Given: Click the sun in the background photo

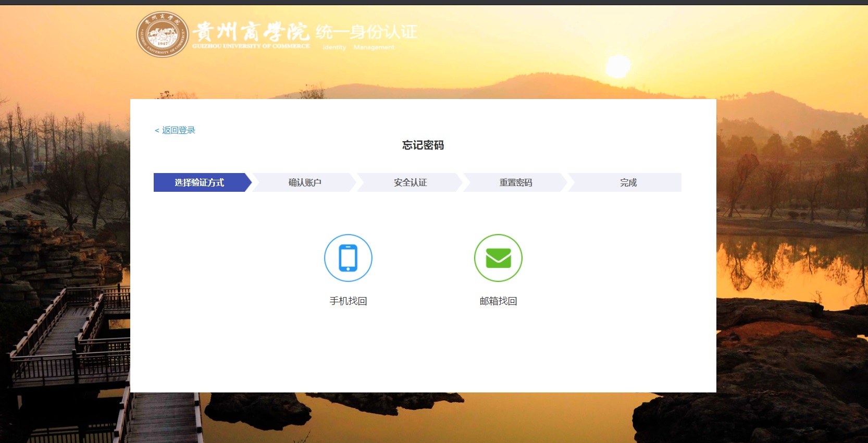Looking at the screenshot, I should pyautogui.click(x=618, y=66).
